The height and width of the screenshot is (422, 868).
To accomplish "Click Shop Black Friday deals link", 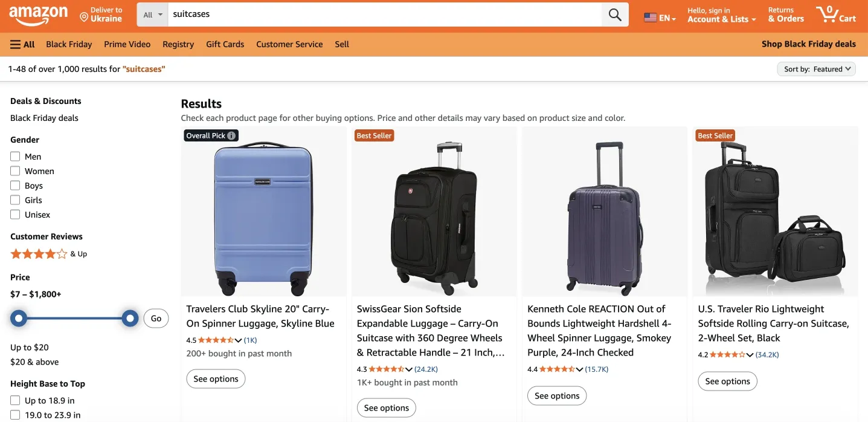I will (809, 44).
